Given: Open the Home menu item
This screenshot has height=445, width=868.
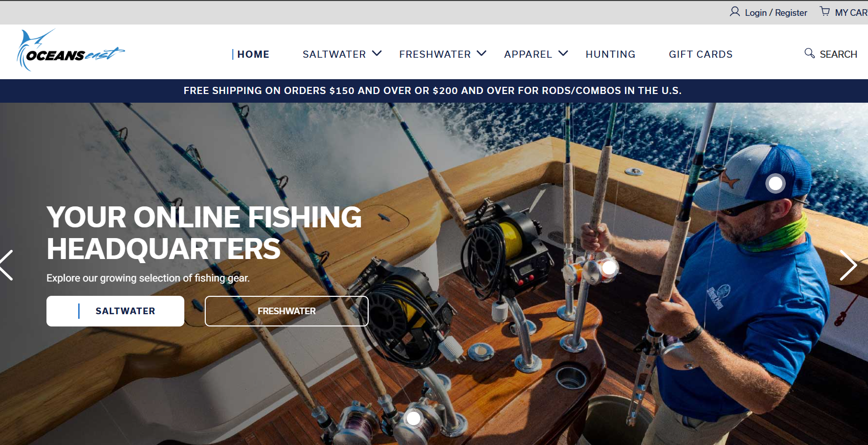Looking at the screenshot, I should 253,54.
